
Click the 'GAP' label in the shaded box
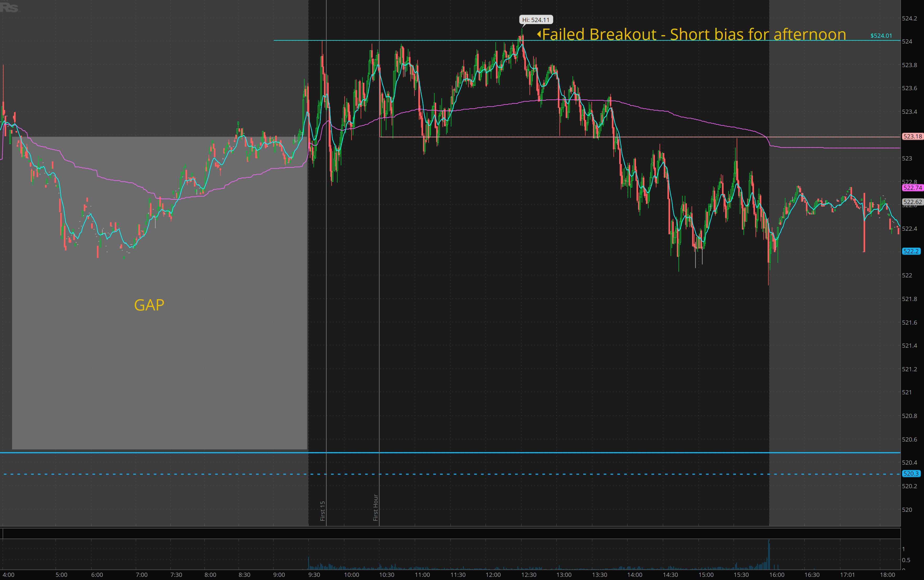click(149, 305)
